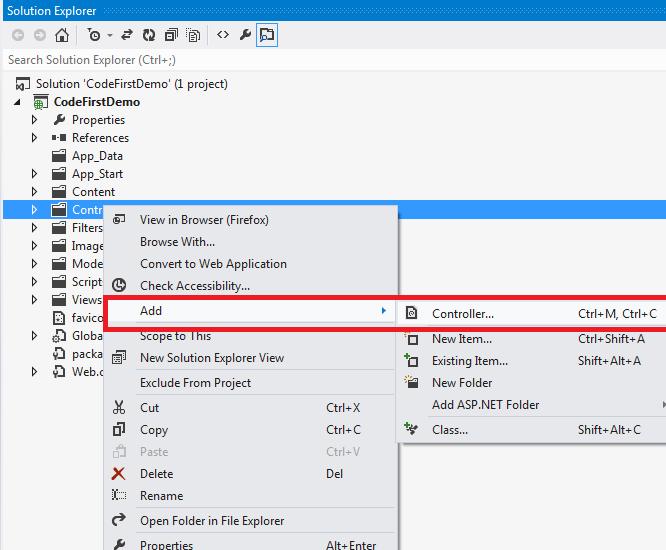Click the Refresh icon in the toolbar
Image resolution: width=666 pixels, height=550 pixels.
[x=148, y=35]
